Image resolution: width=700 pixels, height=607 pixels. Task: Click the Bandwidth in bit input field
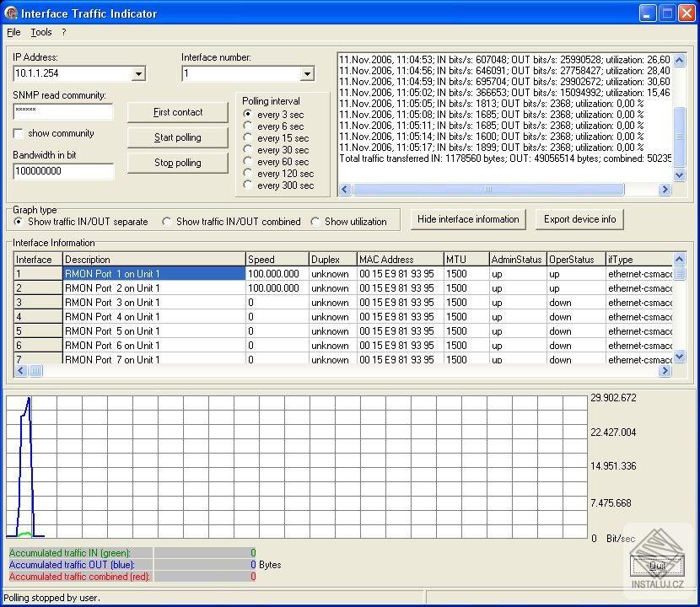tap(63, 171)
